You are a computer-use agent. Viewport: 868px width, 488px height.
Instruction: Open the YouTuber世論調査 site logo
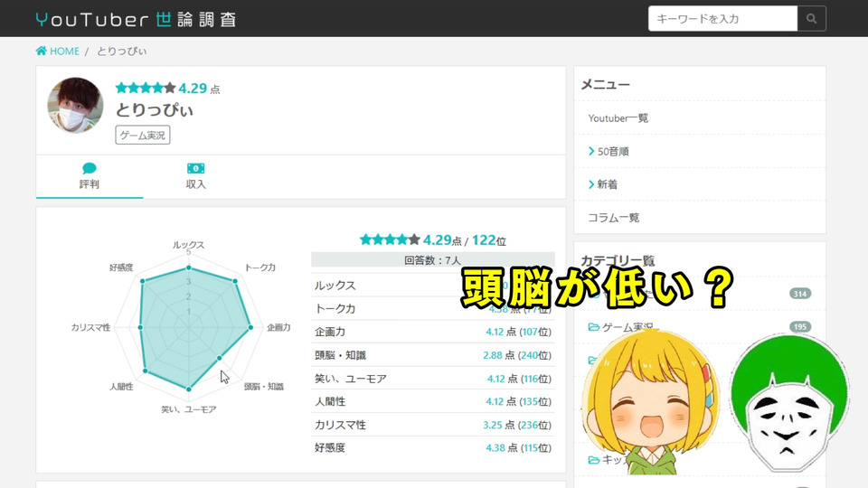click(137, 19)
